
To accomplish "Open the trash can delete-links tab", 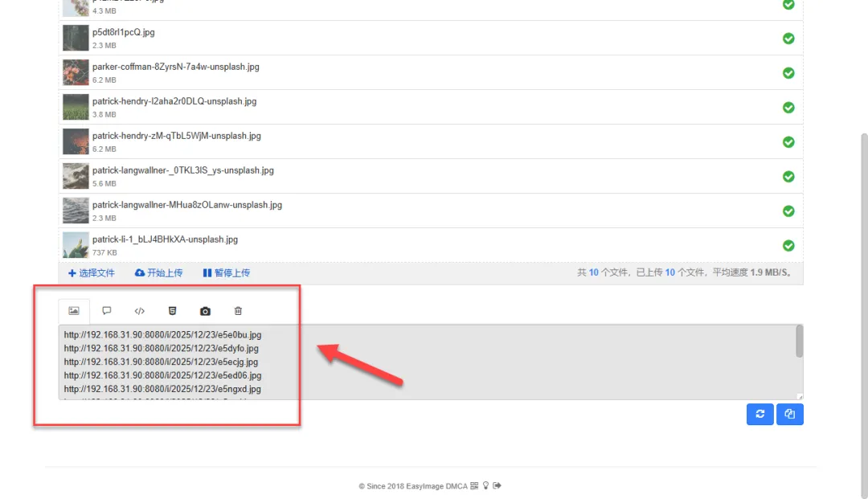I will (238, 311).
